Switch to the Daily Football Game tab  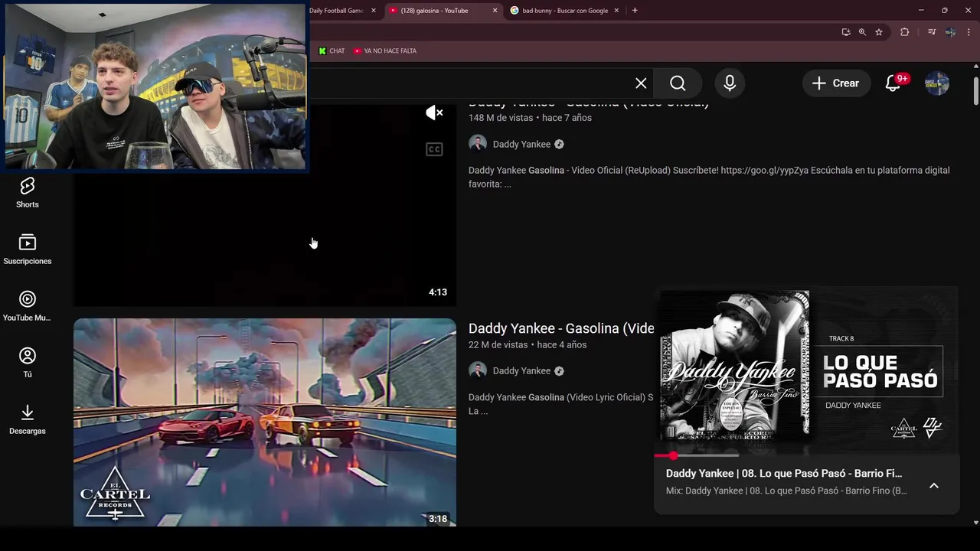336,11
